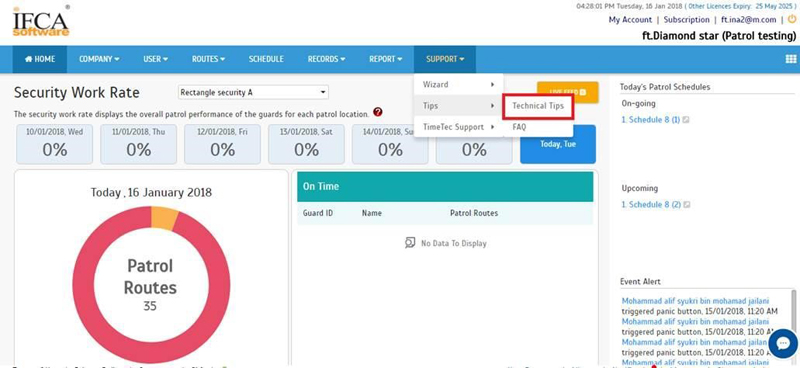Image resolution: width=800 pixels, height=368 pixels.
Task: Open ongoing 1. Schedule 8 (1) link
Action: pyautogui.click(x=651, y=120)
